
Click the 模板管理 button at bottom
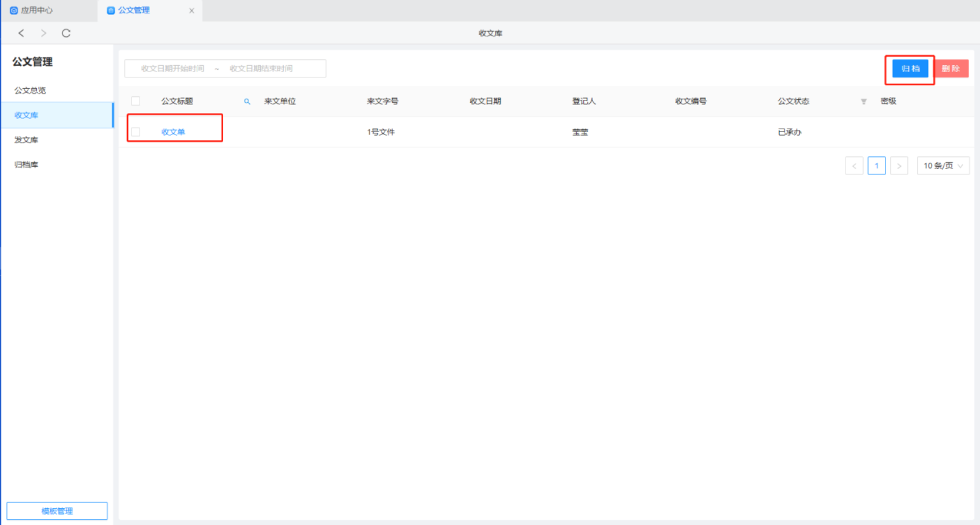tap(57, 511)
